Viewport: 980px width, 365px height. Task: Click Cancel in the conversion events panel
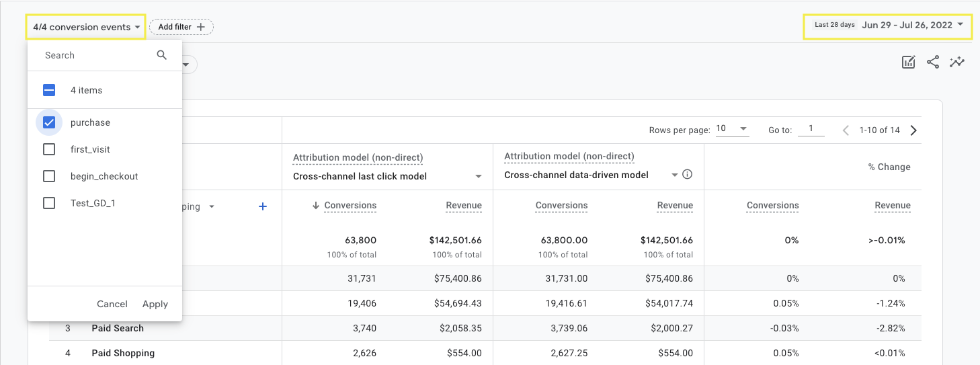(x=112, y=304)
